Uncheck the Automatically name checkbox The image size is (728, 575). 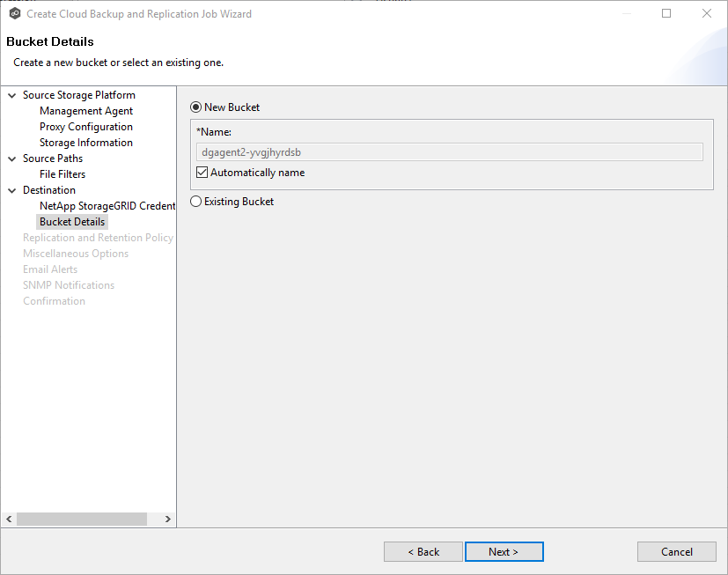click(202, 172)
